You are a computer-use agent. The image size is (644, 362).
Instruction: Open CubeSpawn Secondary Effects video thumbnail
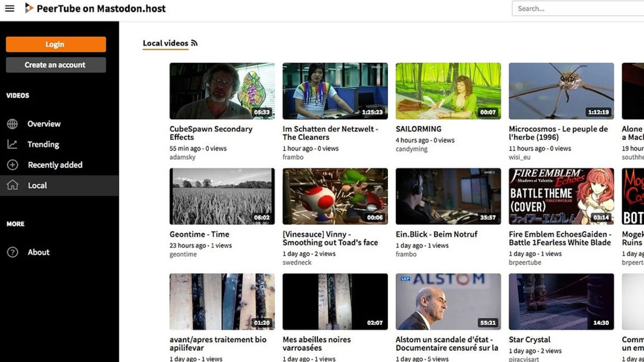(222, 91)
